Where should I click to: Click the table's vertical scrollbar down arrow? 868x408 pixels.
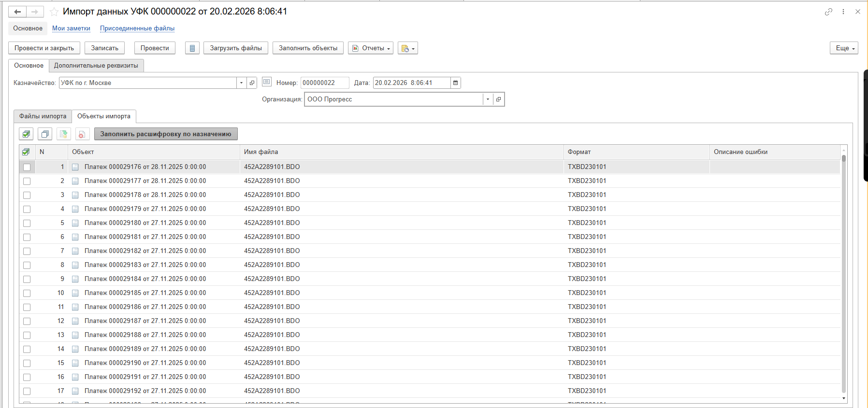click(844, 398)
